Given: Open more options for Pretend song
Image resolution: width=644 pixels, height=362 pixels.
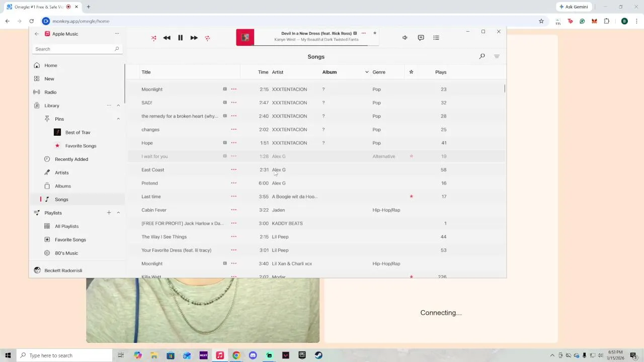Looking at the screenshot, I should click(233, 183).
